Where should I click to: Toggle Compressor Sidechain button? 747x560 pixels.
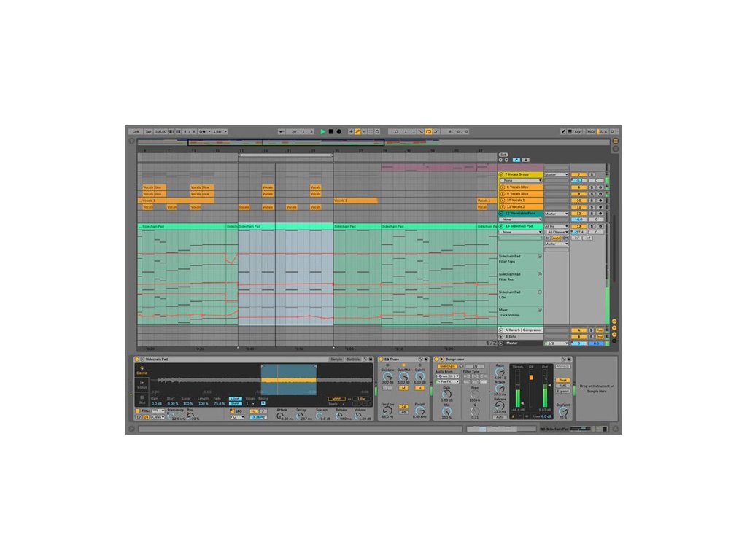pyautogui.click(x=447, y=366)
